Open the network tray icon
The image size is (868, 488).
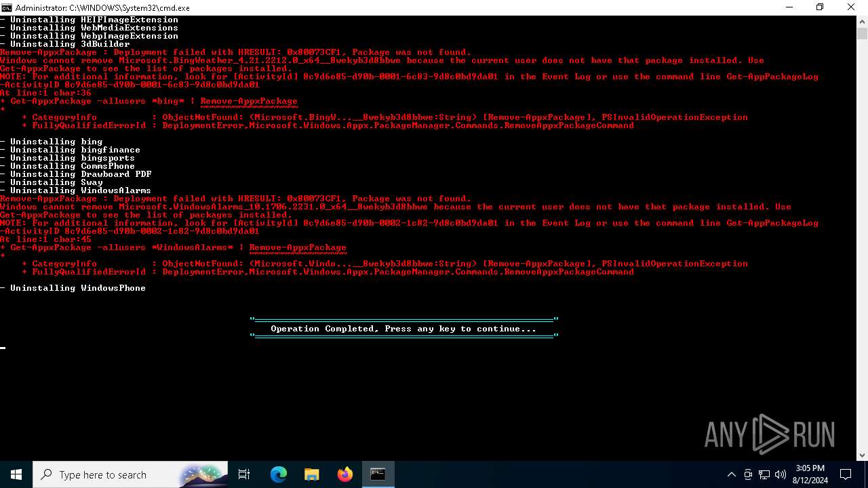(x=764, y=474)
